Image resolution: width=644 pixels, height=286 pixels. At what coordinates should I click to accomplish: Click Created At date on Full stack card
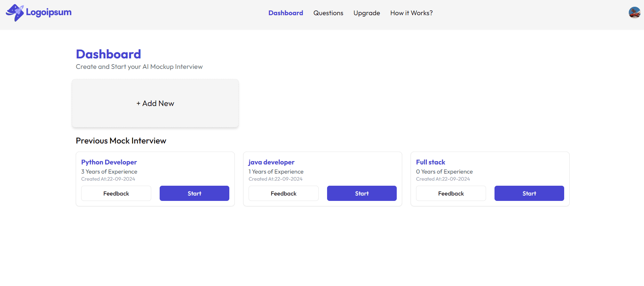(x=443, y=179)
